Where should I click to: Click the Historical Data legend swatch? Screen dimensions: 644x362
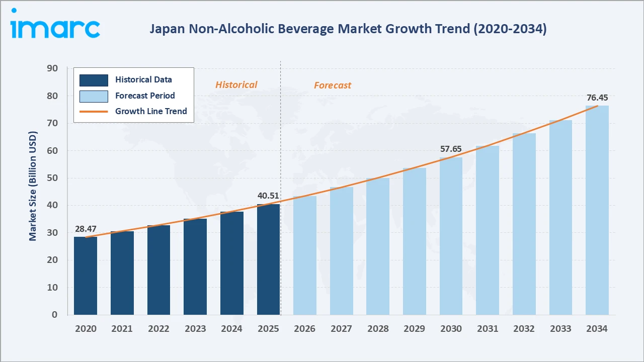(94, 80)
